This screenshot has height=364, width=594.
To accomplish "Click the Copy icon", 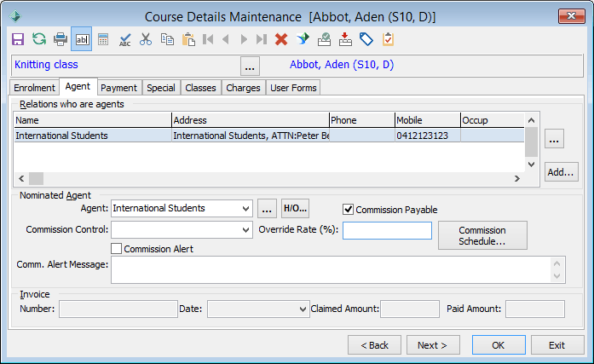I will point(167,39).
